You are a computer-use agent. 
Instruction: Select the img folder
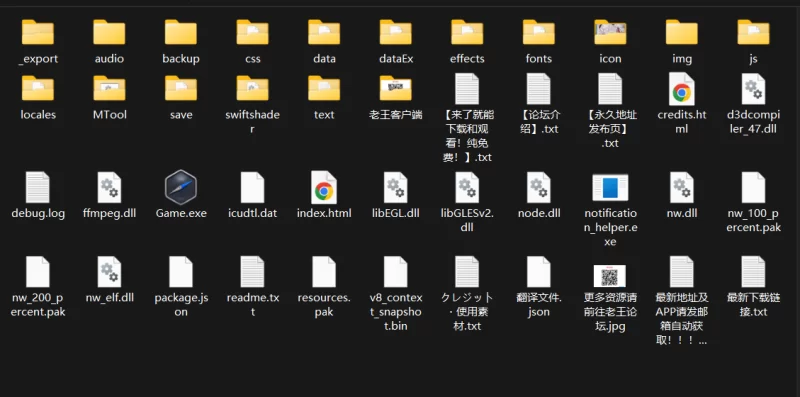tap(682, 32)
